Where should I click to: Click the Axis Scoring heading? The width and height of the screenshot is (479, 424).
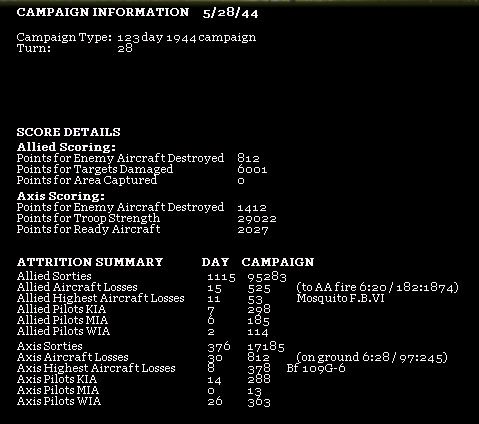pyautogui.click(x=61, y=196)
